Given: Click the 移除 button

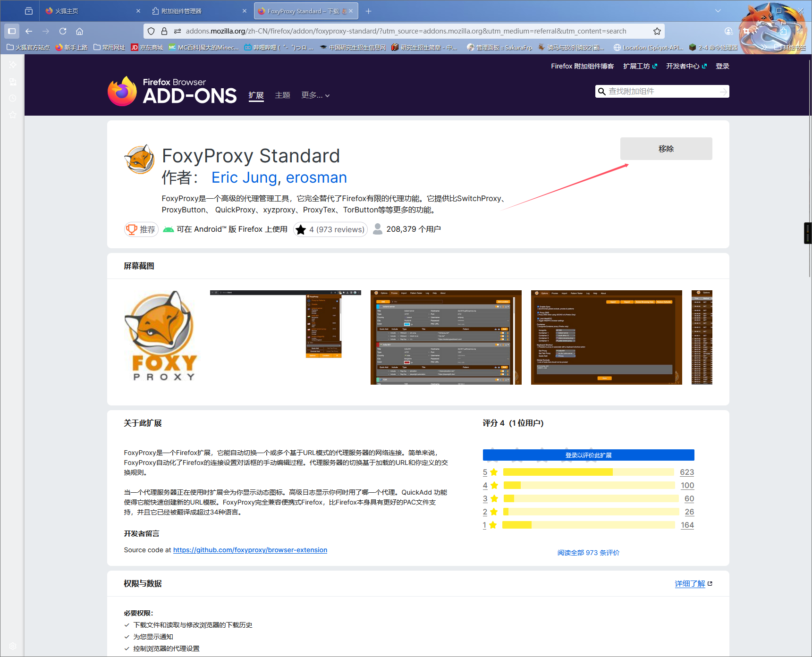Looking at the screenshot, I should click(x=666, y=149).
